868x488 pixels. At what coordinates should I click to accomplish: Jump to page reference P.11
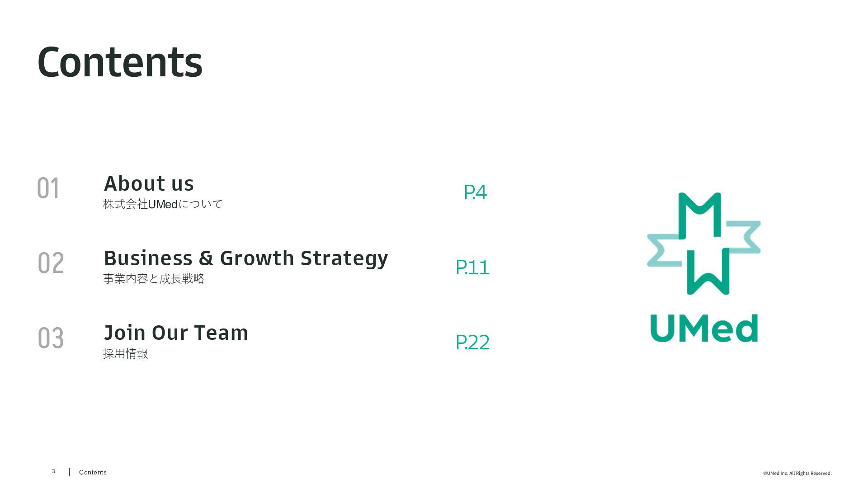(472, 267)
